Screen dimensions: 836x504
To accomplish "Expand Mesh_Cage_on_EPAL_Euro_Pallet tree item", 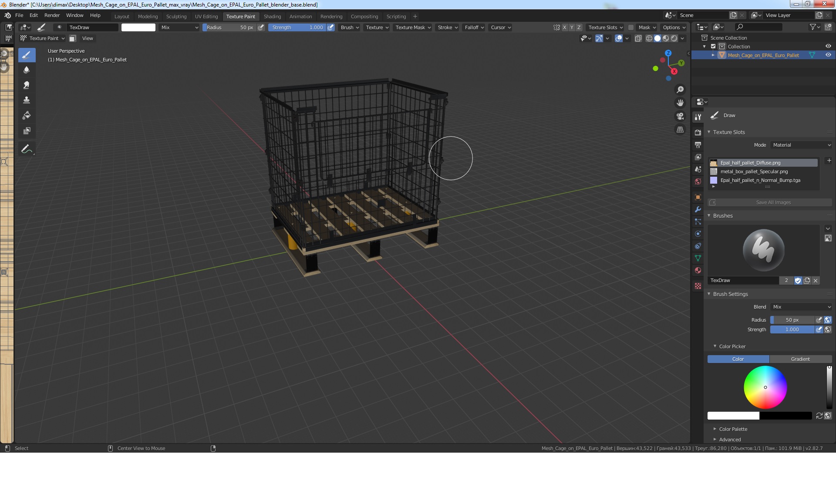I will coord(713,55).
